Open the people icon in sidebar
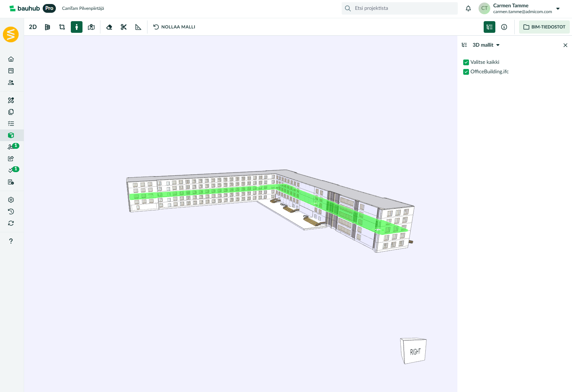572x392 pixels. tap(11, 82)
